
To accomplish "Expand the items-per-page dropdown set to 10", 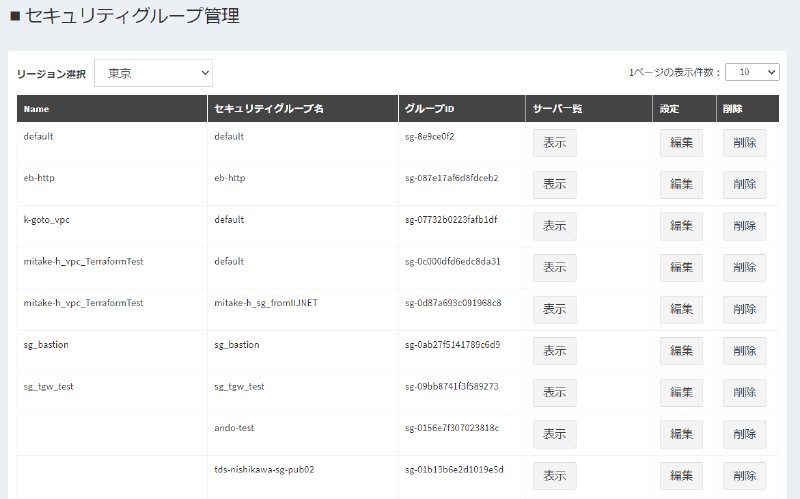I will tap(752, 72).
